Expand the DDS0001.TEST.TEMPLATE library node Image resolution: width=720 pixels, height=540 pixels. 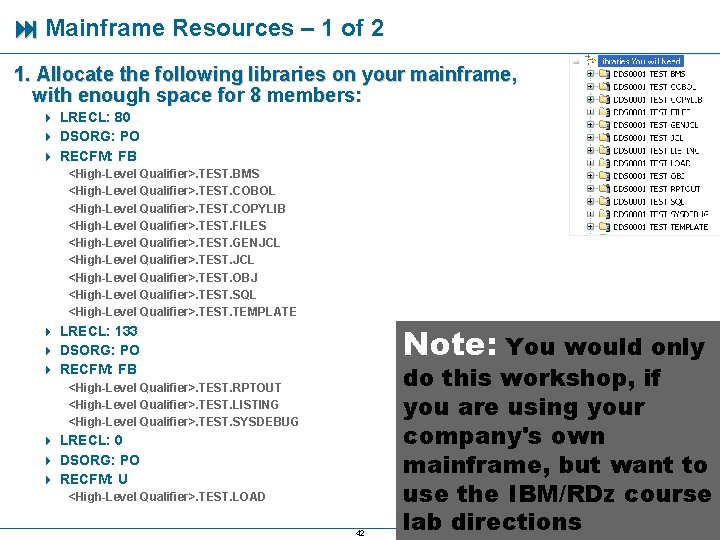click(591, 227)
